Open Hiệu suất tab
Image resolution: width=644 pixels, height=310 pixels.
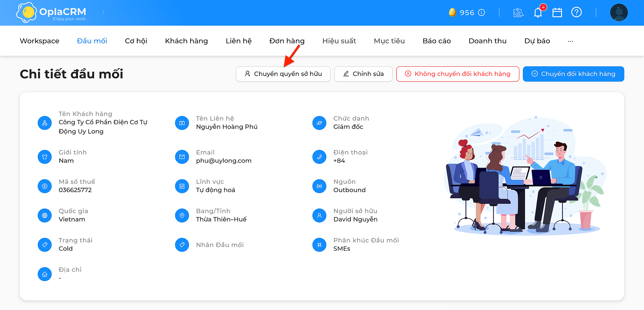pyautogui.click(x=339, y=41)
